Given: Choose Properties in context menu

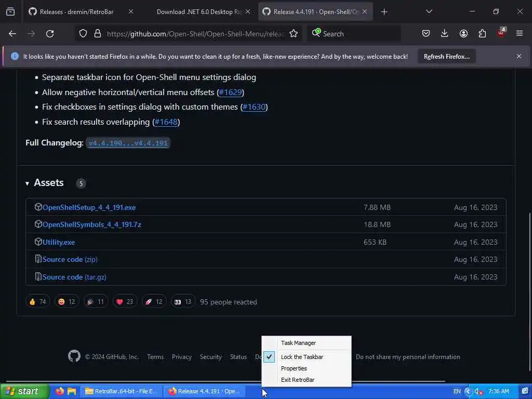Looking at the screenshot, I should [294, 368].
